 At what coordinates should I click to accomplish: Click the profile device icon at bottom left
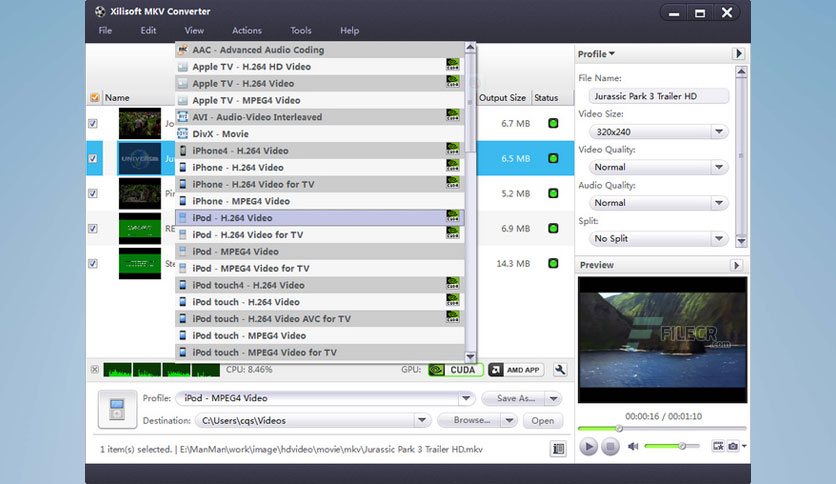(x=117, y=409)
